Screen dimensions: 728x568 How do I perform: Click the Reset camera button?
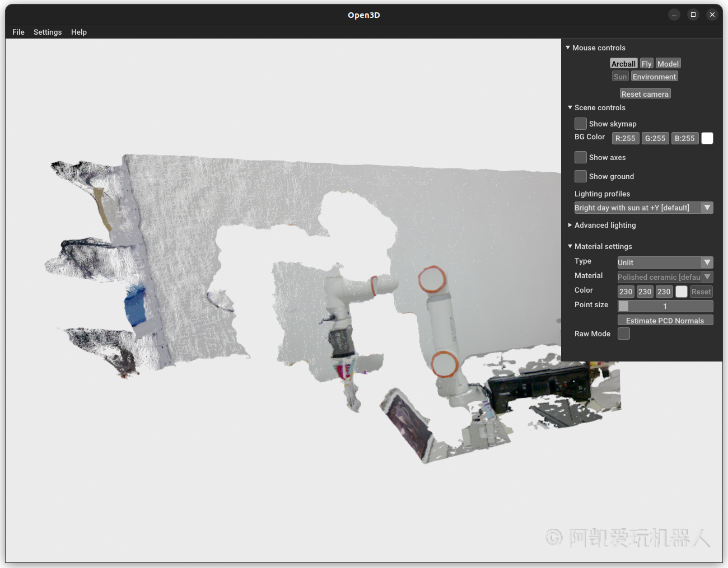(645, 94)
